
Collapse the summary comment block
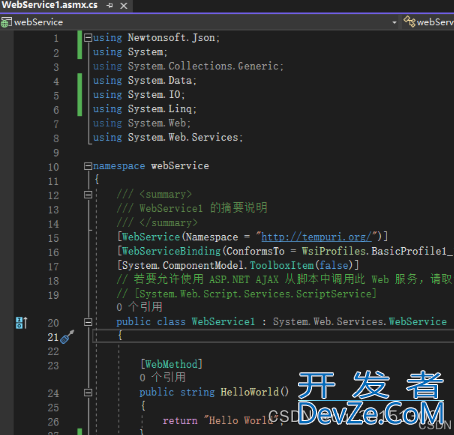pyautogui.click(x=88, y=194)
